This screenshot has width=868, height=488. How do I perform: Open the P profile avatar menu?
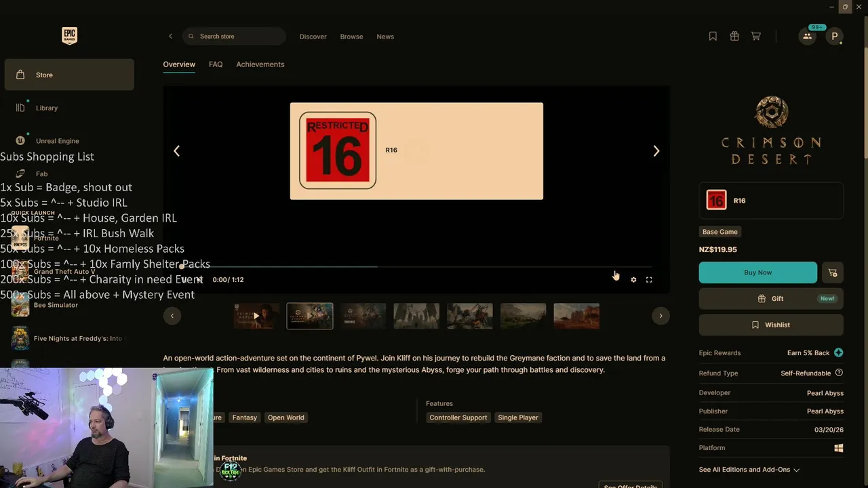pos(835,37)
